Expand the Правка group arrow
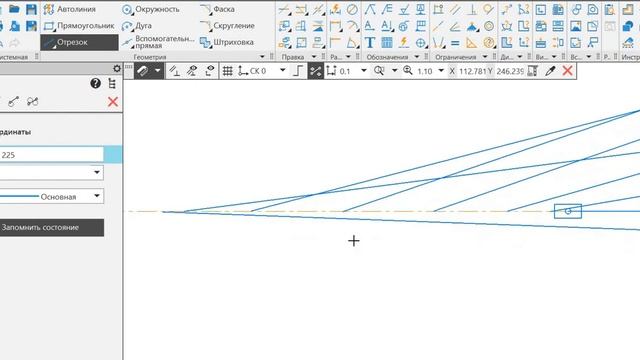Viewport: 640px width, 360px height. (x=314, y=57)
